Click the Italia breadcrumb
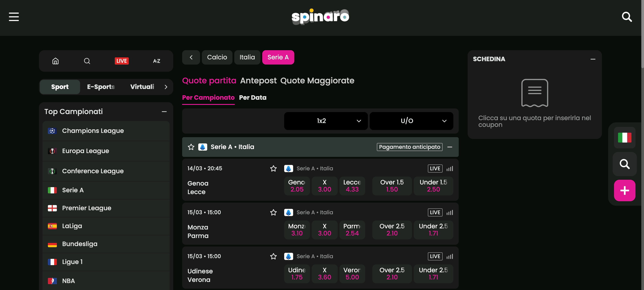This screenshot has height=290, width=644. 247,57
